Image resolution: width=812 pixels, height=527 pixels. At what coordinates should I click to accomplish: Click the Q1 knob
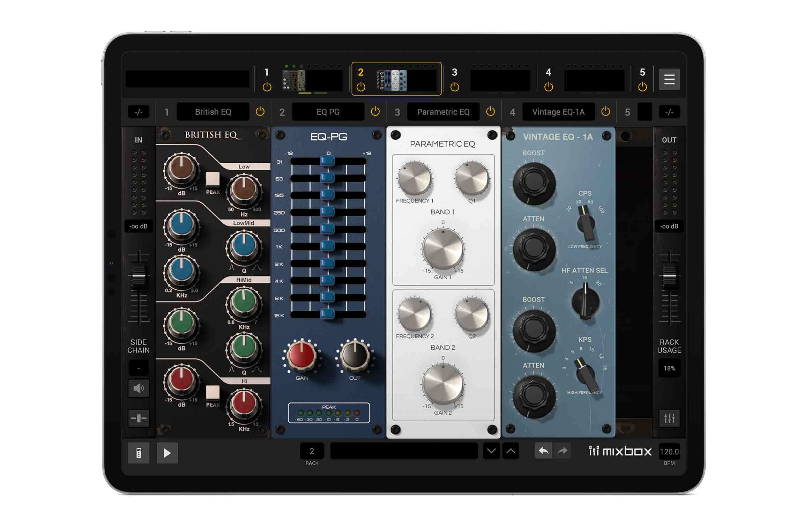point(472,179)
